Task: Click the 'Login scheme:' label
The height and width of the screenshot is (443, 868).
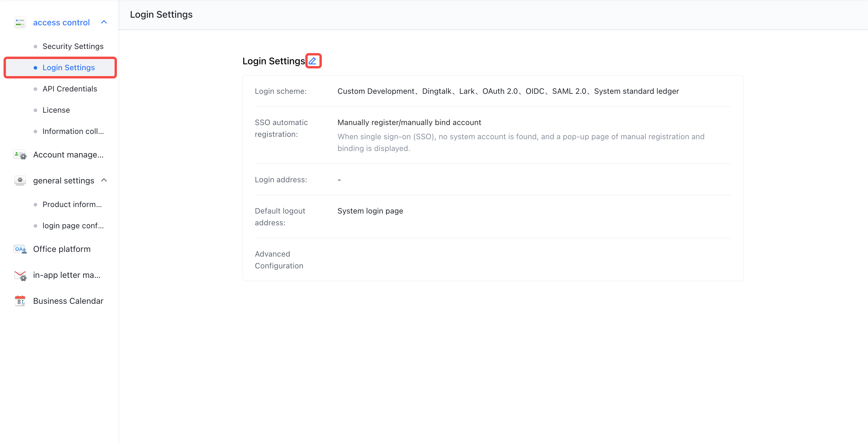Action: click(281, 91)
